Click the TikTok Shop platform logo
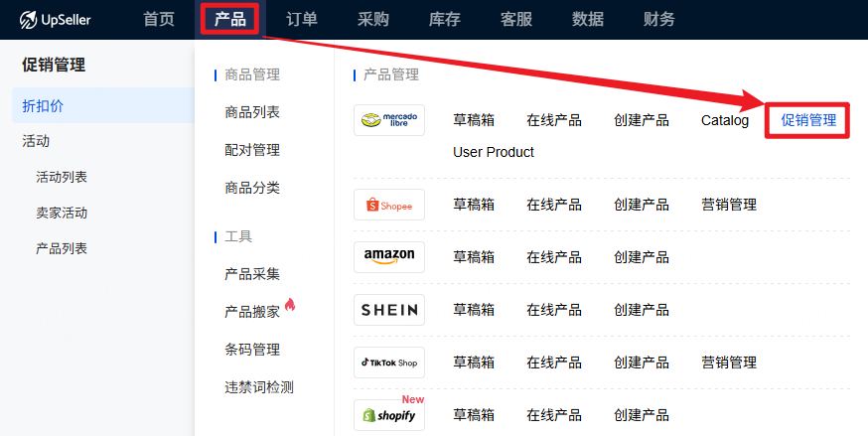The image size is (868, 436). coord(388,363)
